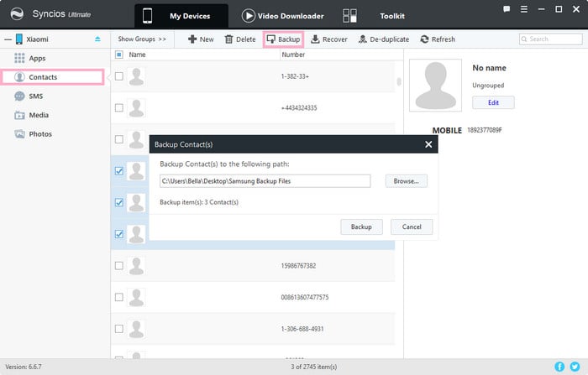Click the Backup toolbar button
This screenshot has height=375, width=588.
(x=283, y=39)
